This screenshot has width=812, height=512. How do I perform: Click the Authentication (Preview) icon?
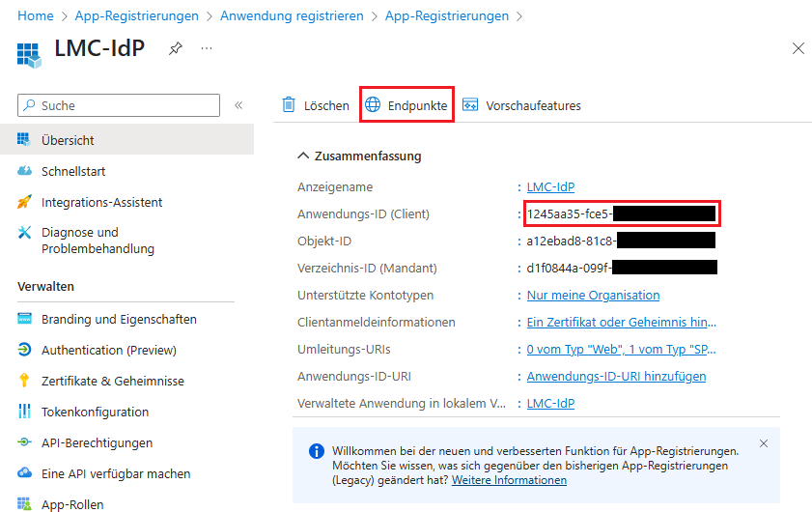click(25, 350)
